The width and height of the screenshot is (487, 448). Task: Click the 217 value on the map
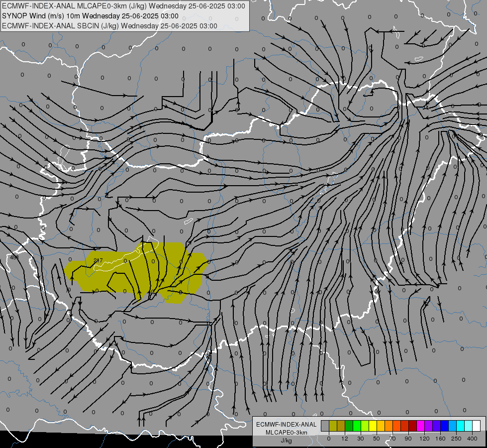coord(98,260)
